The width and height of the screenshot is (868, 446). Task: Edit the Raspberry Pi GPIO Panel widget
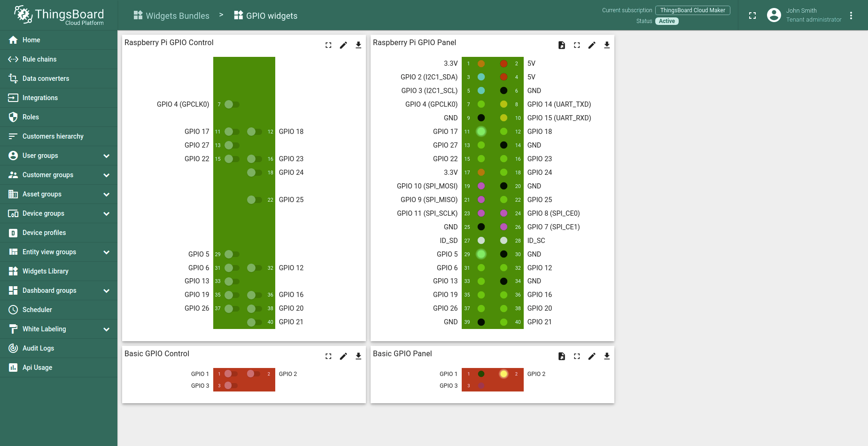(x=592, y=45)
